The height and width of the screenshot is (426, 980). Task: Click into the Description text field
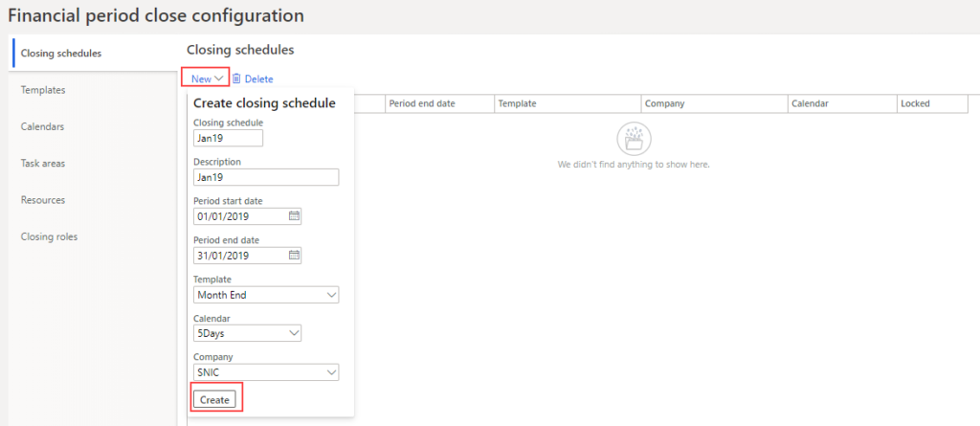coord(266,177)
